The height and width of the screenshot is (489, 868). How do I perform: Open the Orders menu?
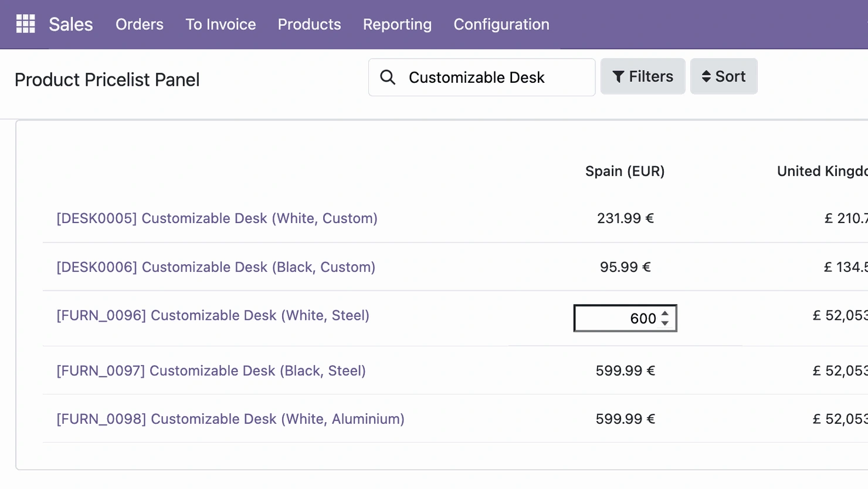[x=139, y=25]
